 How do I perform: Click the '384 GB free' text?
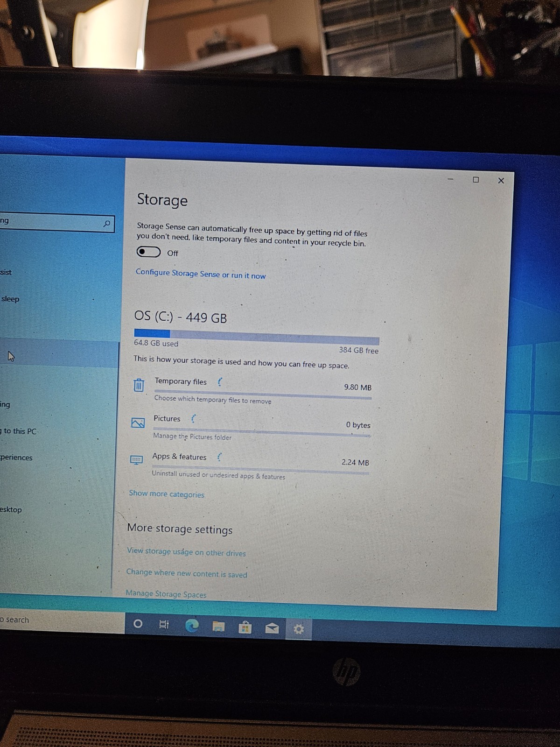click(x=358, y=350)
